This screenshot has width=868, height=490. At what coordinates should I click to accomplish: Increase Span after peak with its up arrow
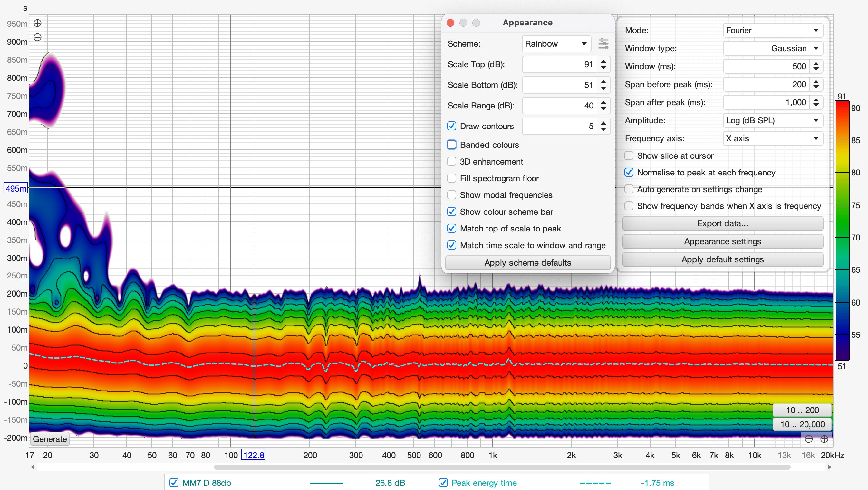pyautogui.click(x=816, y=100)
